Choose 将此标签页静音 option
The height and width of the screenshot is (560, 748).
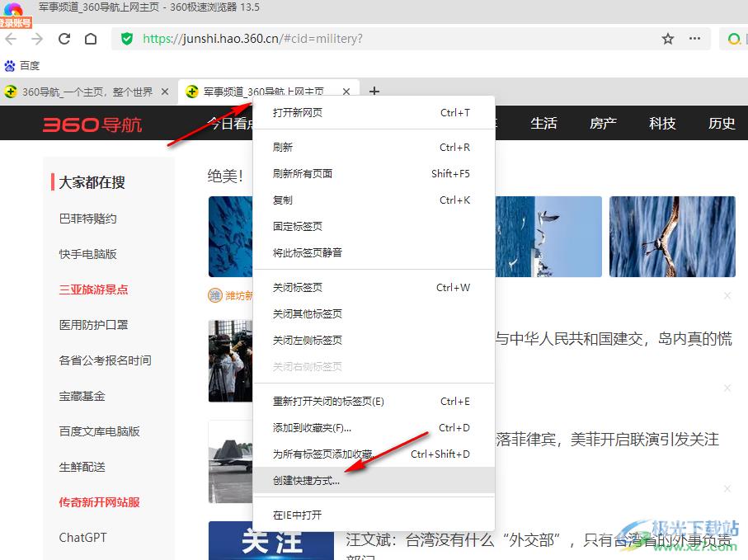point(374,253)
